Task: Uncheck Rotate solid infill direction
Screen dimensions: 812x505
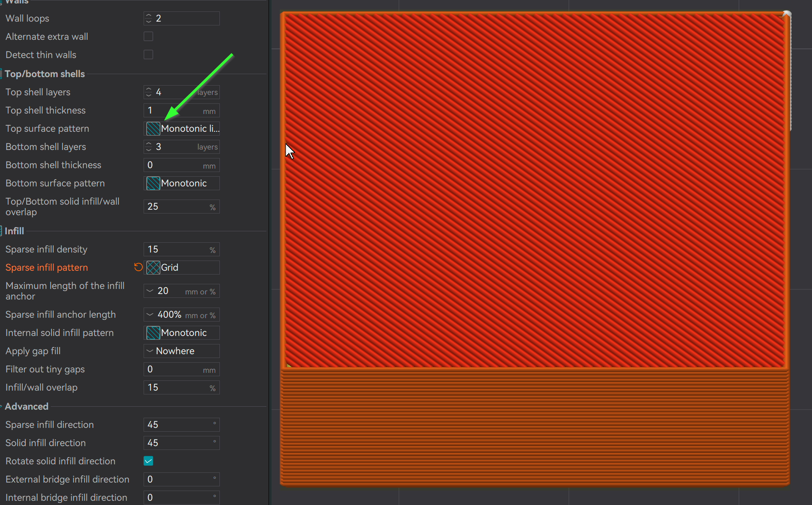Action: click(148, 461)
